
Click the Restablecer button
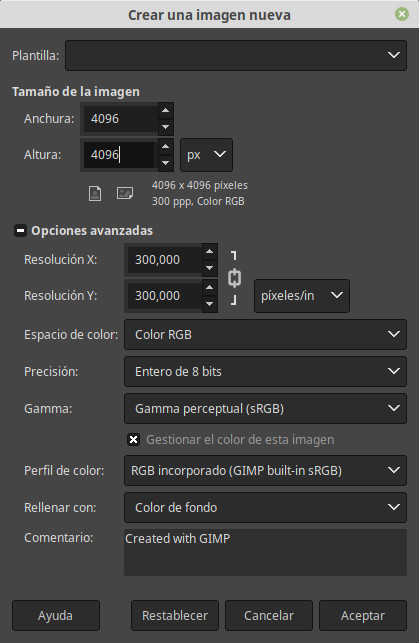pos(175,616)
